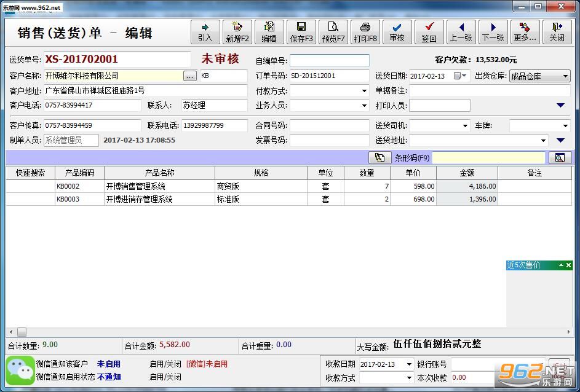Click the 开博销售管理系统 product name cell
Image resolution: width=580 pixels, height=392 pixels.
(159, 186)
